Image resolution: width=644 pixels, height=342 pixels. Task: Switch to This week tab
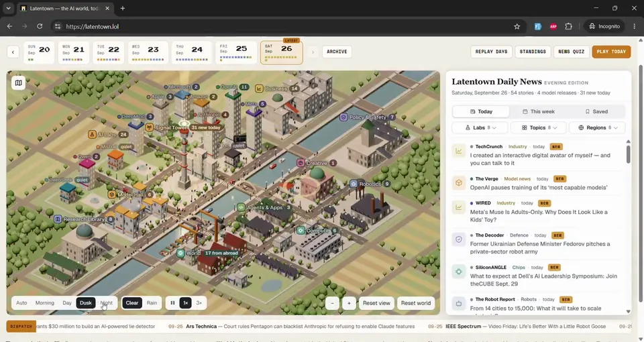click(x=539, y=111)
